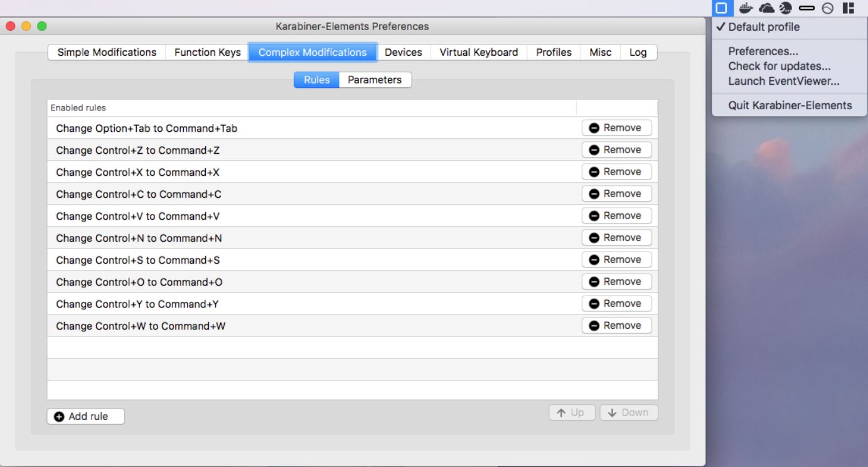
Task: Select row 'Change Control+S to Command+S'
Action: pyautogui.click(x=352, y=260)
